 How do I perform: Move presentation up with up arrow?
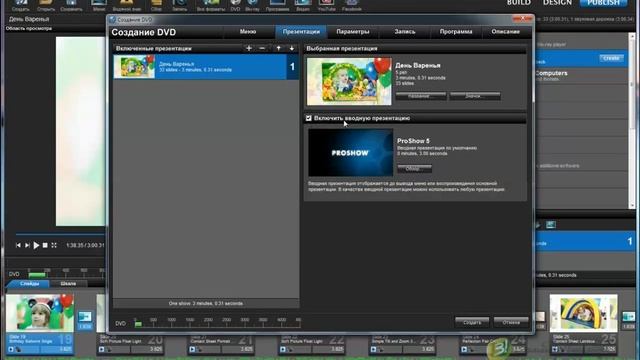tap(278, 48)
